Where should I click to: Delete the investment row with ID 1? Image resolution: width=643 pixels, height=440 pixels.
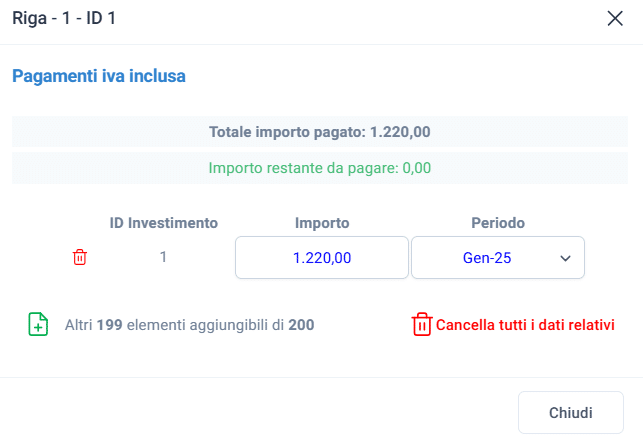point(80,258)
